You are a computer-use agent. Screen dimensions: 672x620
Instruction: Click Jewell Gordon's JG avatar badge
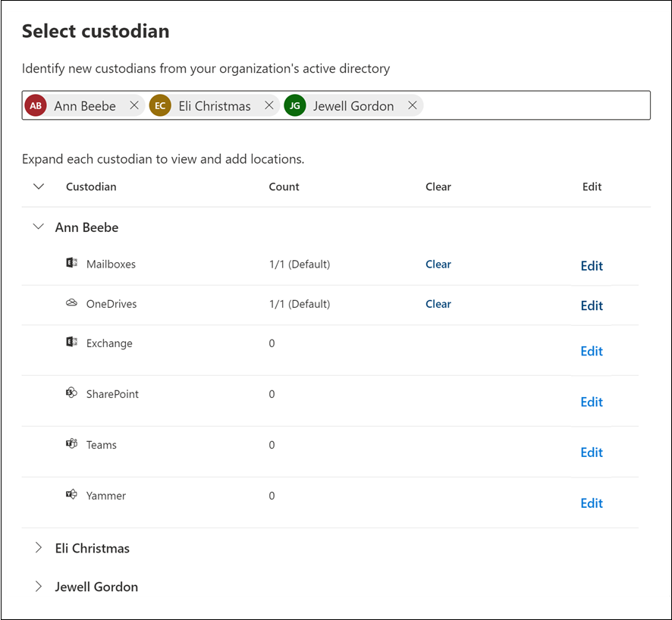[294, 105]
